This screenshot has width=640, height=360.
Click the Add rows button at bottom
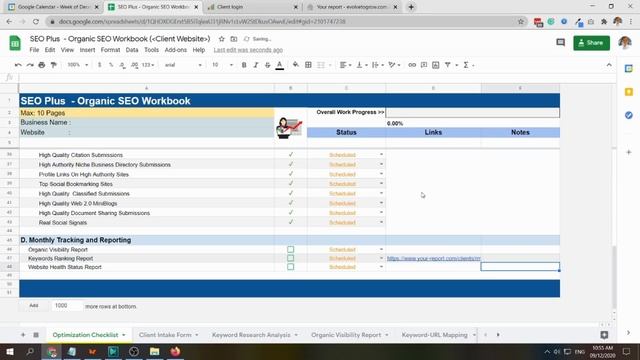(33, 306)
